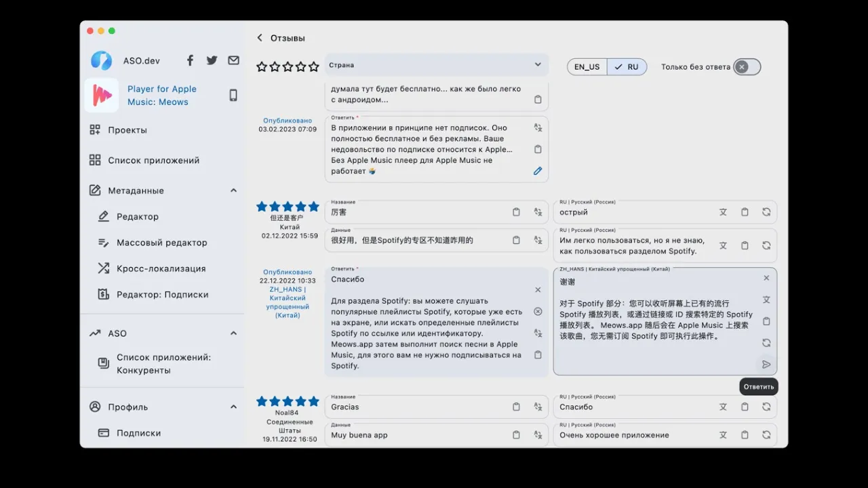Viewport: 868px width, 488px height.
Task: Open the Player for Apple Music: Meows app thumbnail
Action: pyautogui.click(x=102, y=95)
